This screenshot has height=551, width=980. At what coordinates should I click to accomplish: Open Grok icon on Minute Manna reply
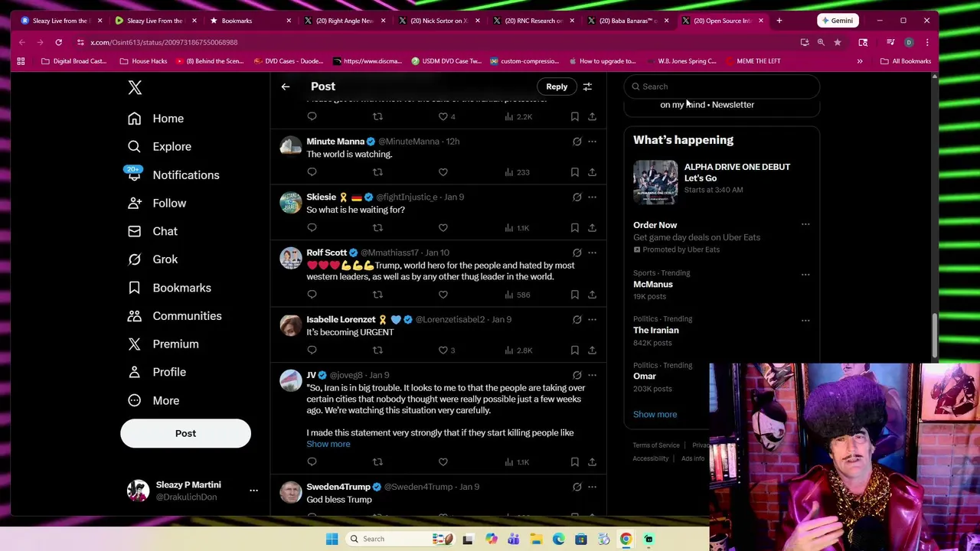(x=577, y=142)
